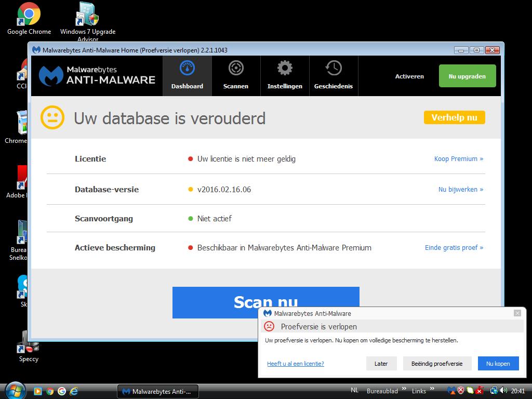532x399 pixels.
Task: Click the Malwarebytes system tray icon
Action: [451, 391]
